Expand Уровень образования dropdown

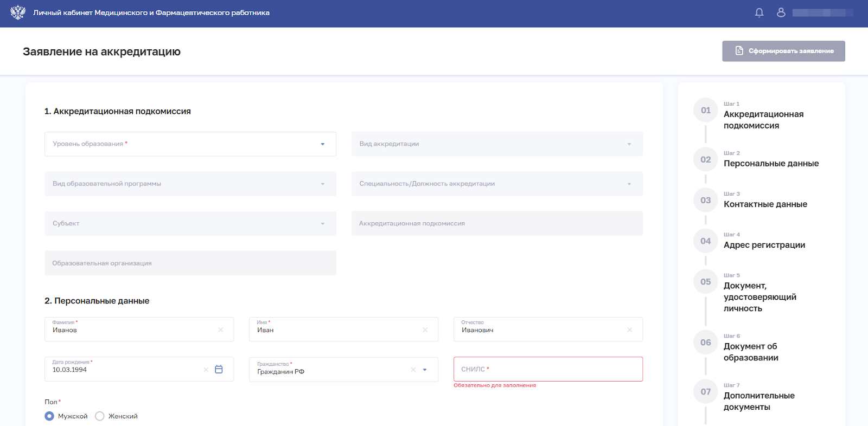322,144
